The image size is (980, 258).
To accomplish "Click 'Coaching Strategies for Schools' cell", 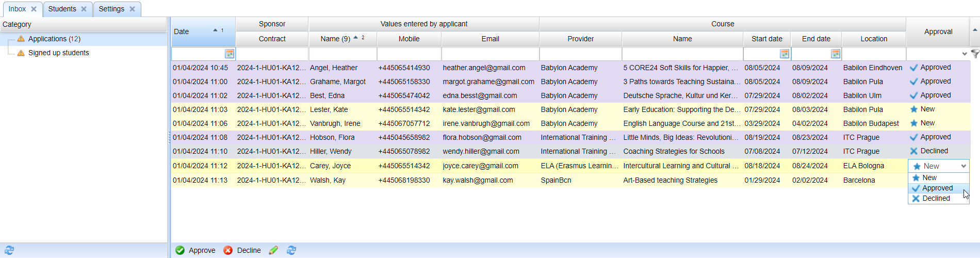I will [674, 151].
